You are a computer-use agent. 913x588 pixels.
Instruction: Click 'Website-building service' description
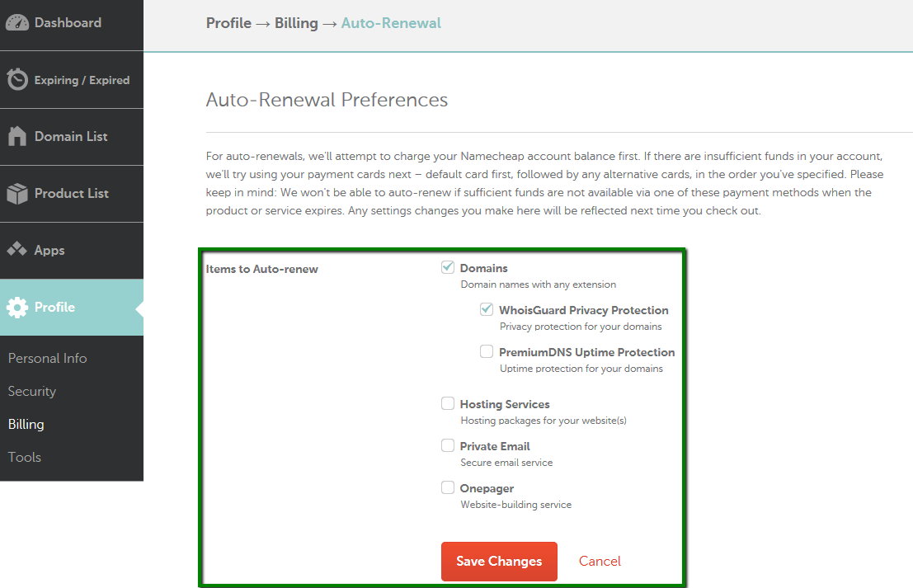click(x=516, y=505)
